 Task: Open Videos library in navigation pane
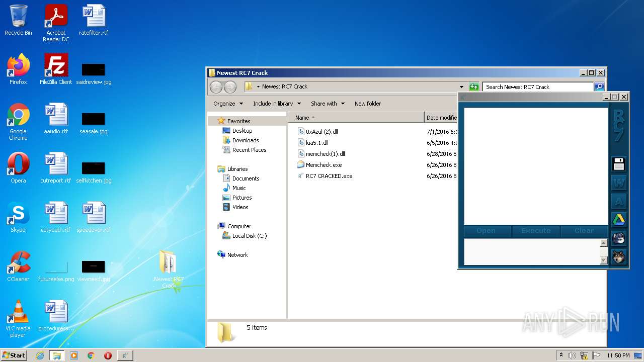pos(240,207)
